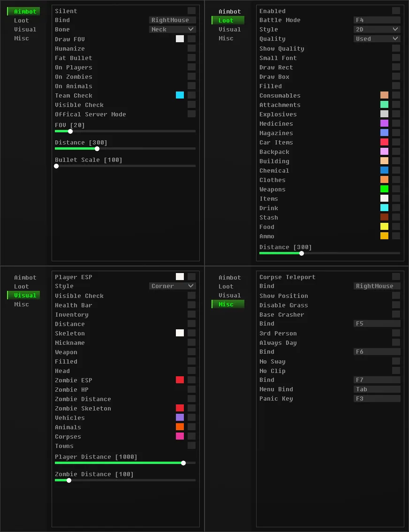Enable No Clip in the Misc panel

pyautogui.click(x=396, y=371)
